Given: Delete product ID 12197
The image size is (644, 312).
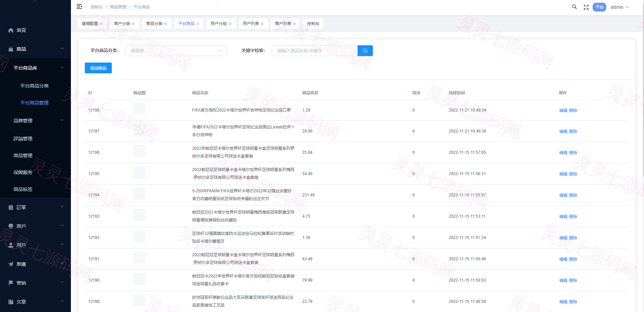Looking at the screenshot, I should [x=573, y=131].
